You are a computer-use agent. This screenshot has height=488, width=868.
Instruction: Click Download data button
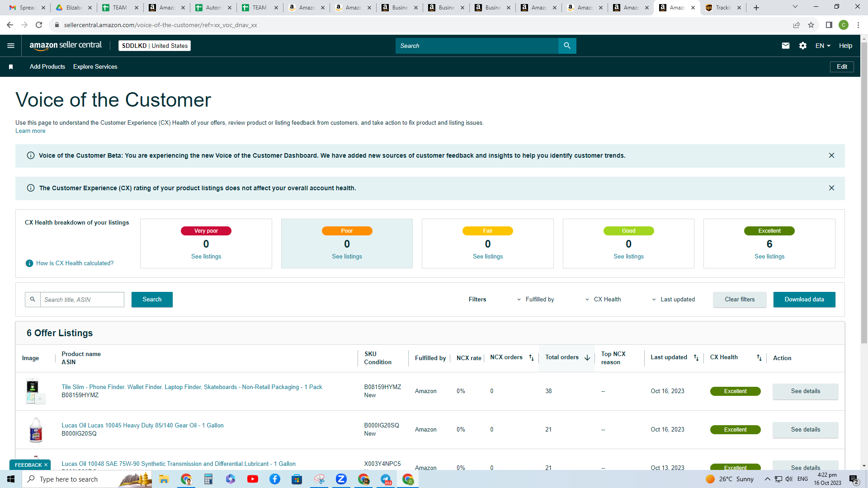(x=804, y=300)
